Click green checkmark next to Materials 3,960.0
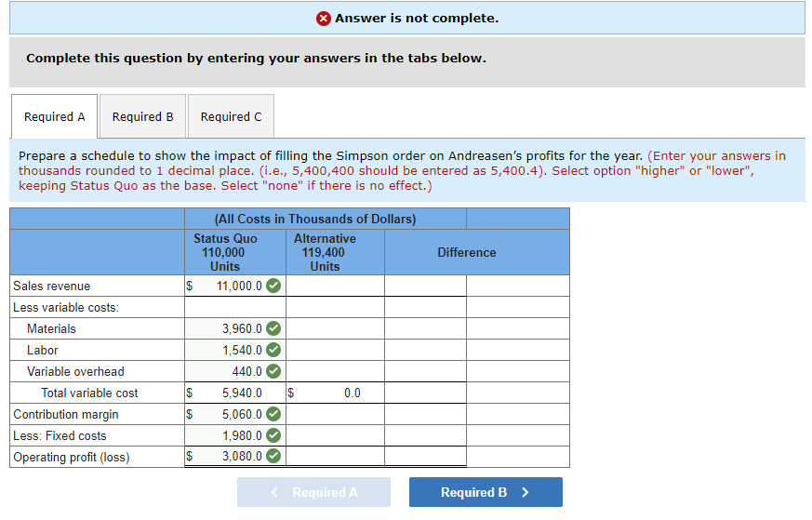The image size is (812, 520). point(273,328)
